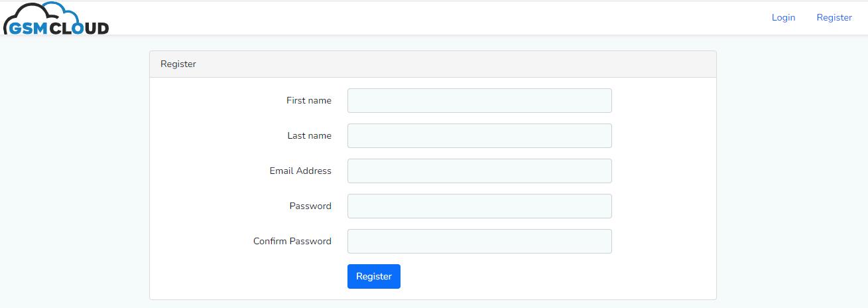Screen dimensions: 868x308
Task: Click into the Last name field
Action: 479,136
